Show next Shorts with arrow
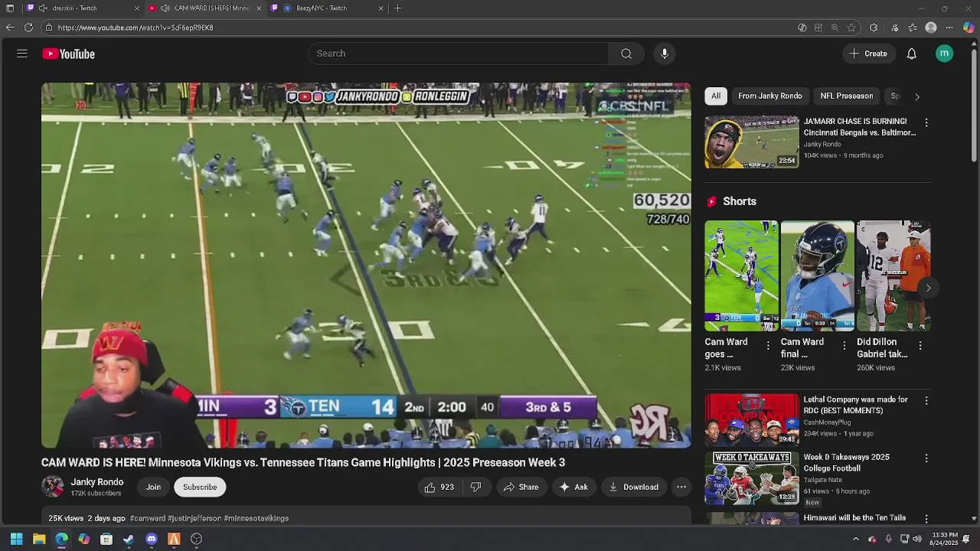980x551 pixels. pos(928,288)
